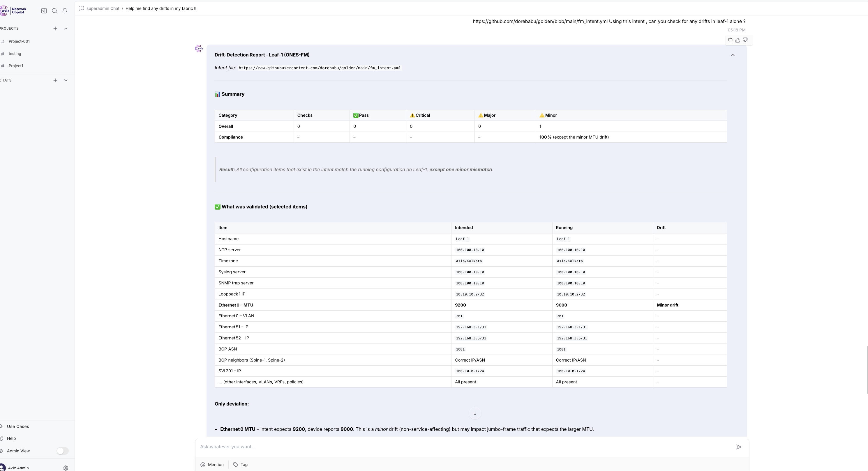This screenshot has width=868, height=471.
Task: Collapse the Drift-Detection Report card
Action: coord(733,55)
